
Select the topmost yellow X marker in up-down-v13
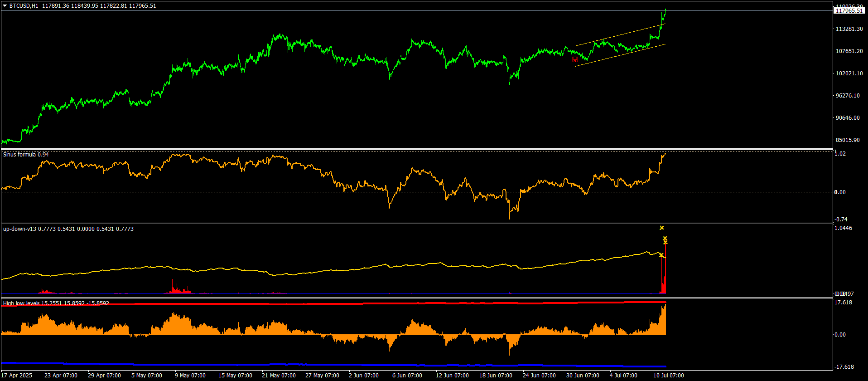[661, 228]
